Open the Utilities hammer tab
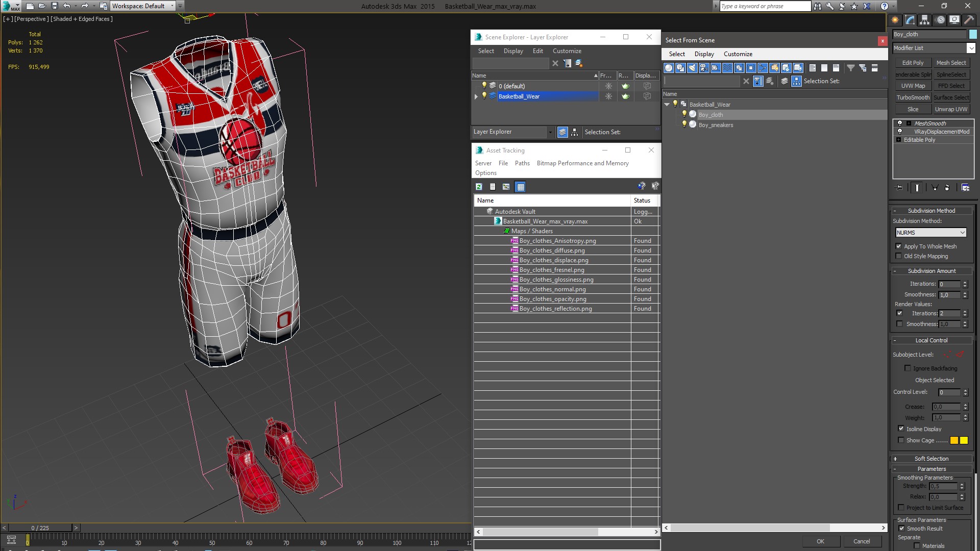 tap(969, 20)
